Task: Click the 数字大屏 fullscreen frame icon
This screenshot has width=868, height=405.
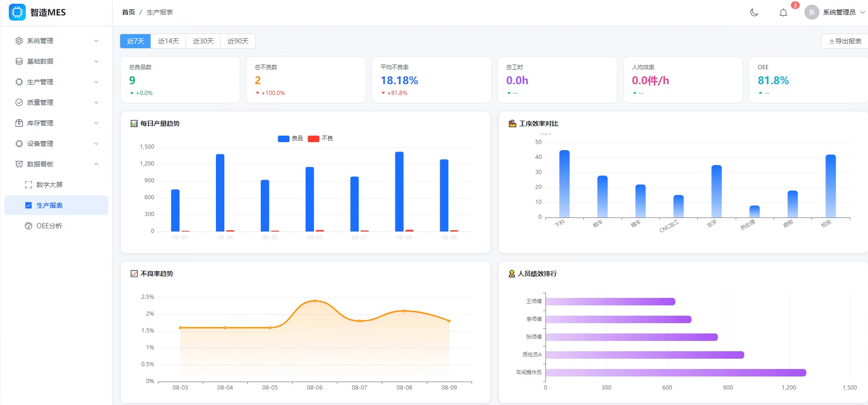Action: tap(29, 185)
